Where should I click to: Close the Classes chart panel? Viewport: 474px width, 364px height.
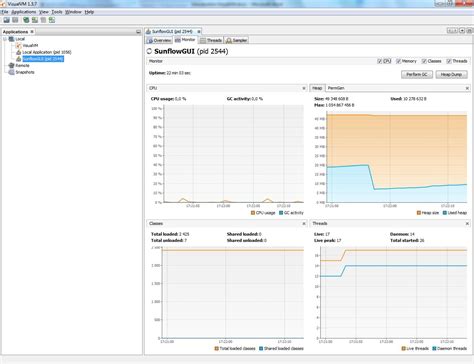304,224
